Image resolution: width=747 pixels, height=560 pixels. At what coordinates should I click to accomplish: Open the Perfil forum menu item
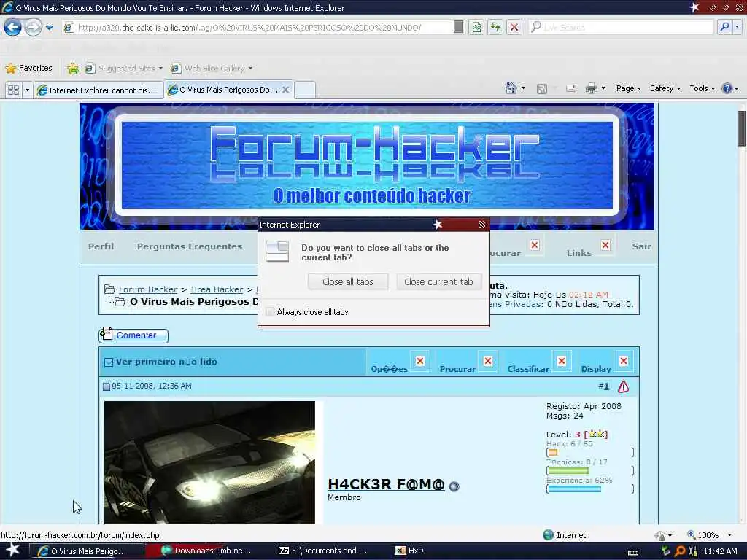(x=101, y=246)
